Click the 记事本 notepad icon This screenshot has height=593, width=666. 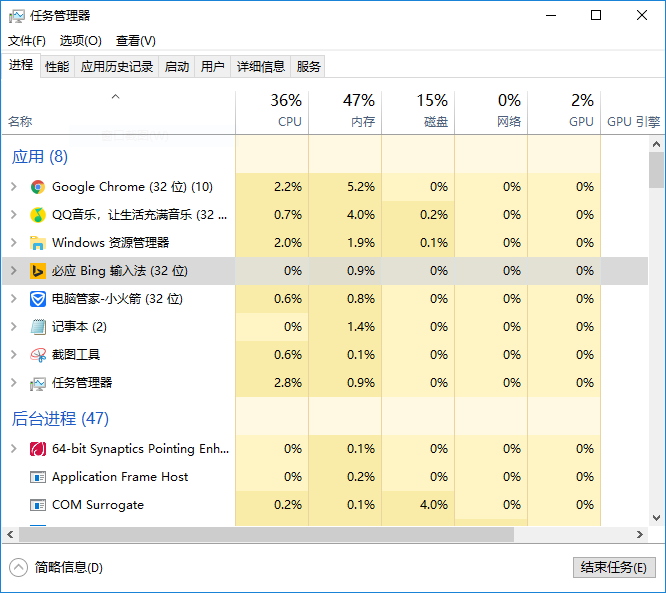click(38, 327)
